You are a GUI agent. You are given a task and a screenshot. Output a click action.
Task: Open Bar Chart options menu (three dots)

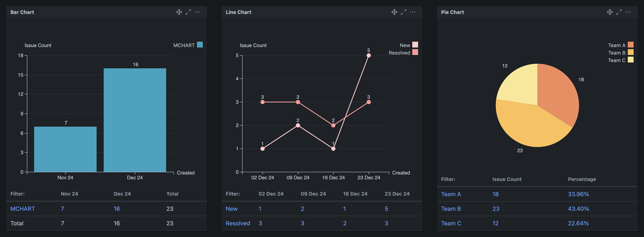tap(198, 11)
